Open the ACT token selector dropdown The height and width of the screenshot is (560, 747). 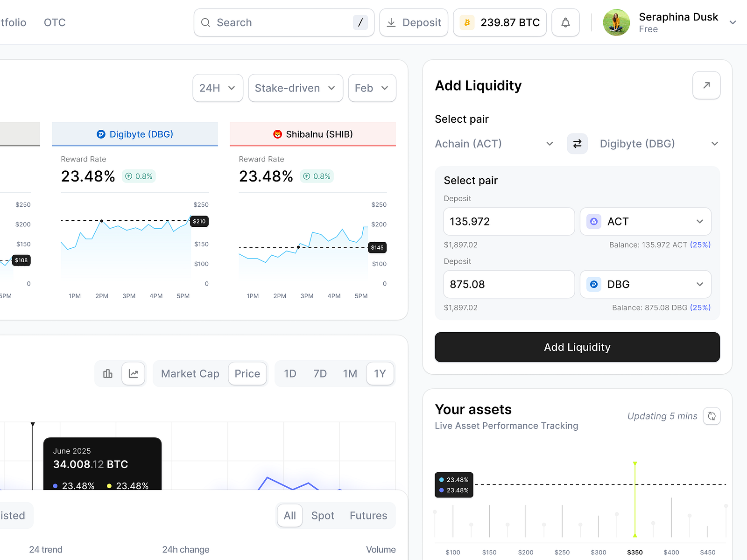646,222
